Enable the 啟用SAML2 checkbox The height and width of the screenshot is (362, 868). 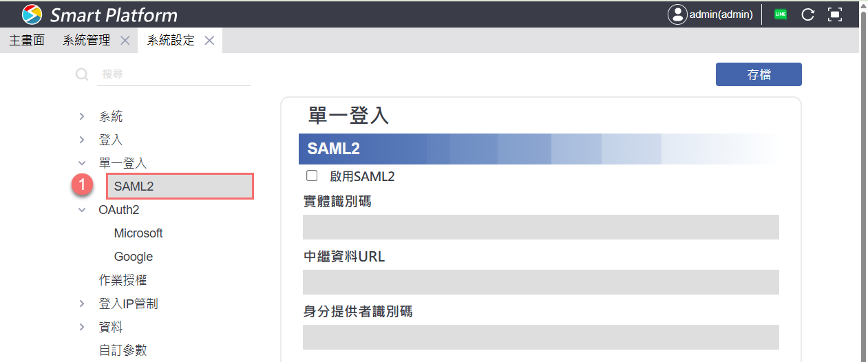312,176
